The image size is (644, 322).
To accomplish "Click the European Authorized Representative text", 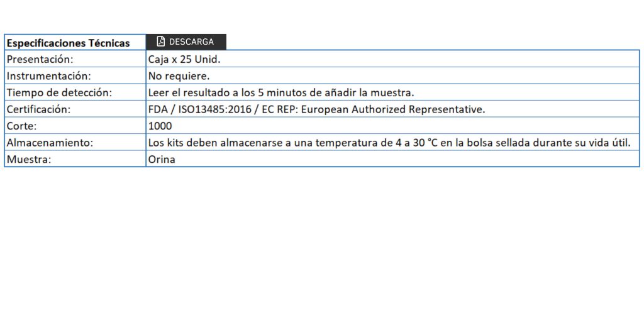I will pos(398,109).
